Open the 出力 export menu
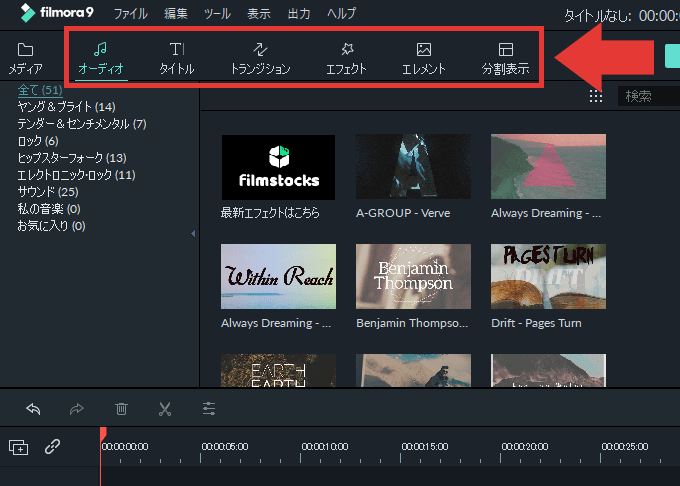Screen dimensions: 680x486 [299, 13]
